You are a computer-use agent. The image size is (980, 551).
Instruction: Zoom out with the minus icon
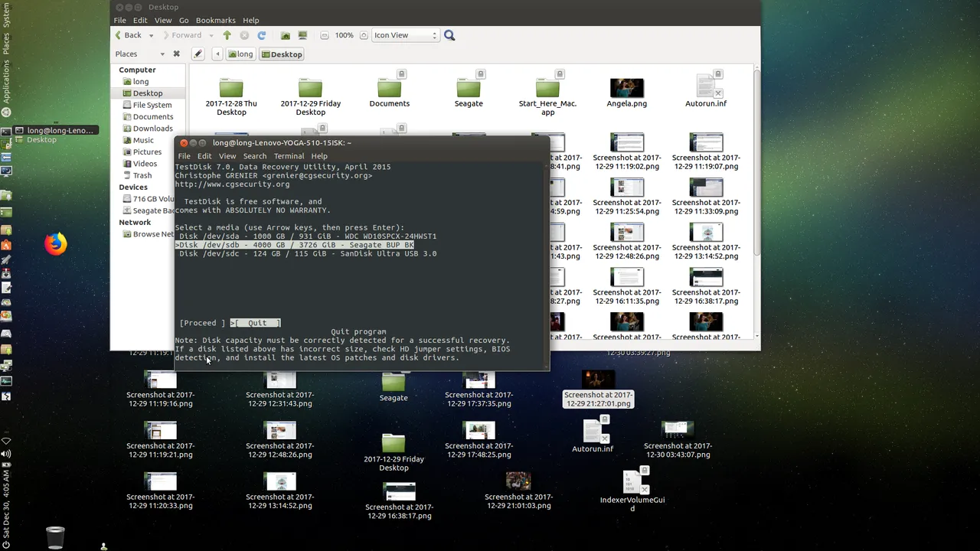(x=325, y=35)
